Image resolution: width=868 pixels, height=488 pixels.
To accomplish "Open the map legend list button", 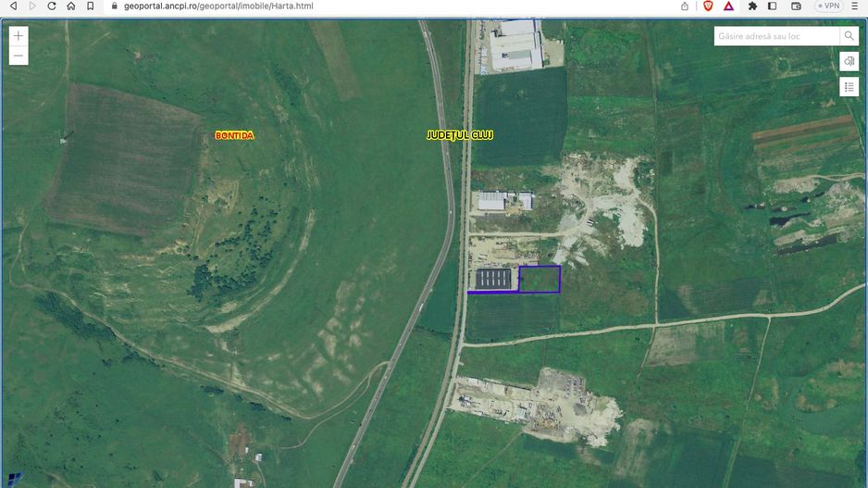I will click(849, 87).
